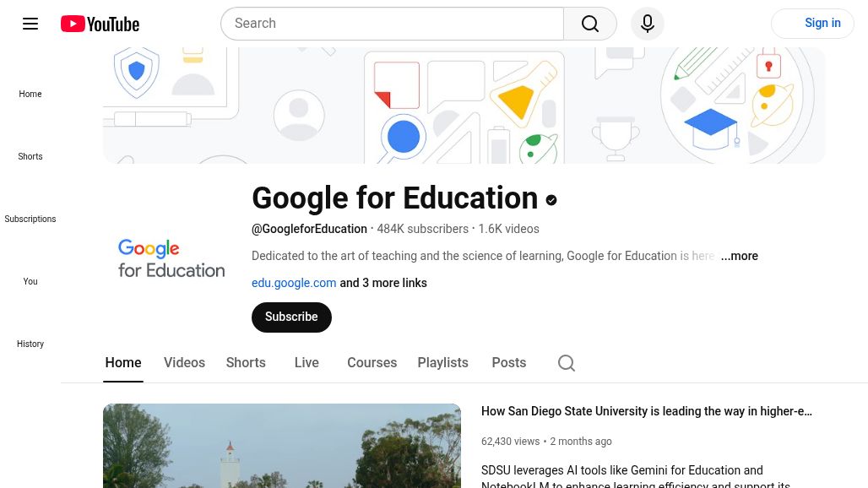868x488 pixels.
Task: Click into the Search input field
Action: 393,24
